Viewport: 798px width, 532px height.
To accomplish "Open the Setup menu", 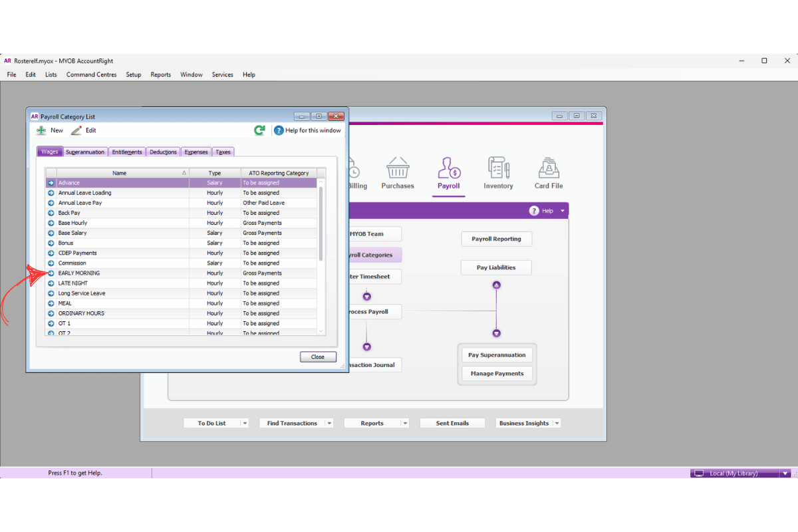I will (134, 74).
